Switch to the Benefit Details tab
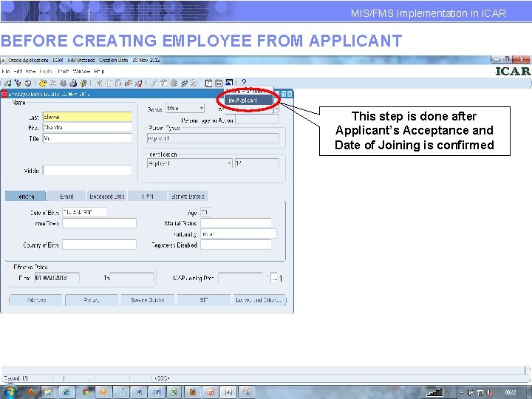532x399 pixels. 188,196
